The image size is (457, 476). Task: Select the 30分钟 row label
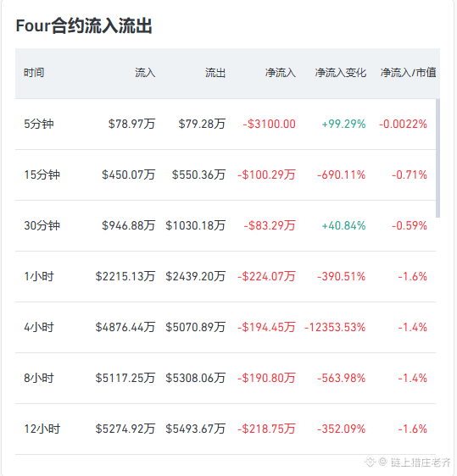tap(42, 225)
